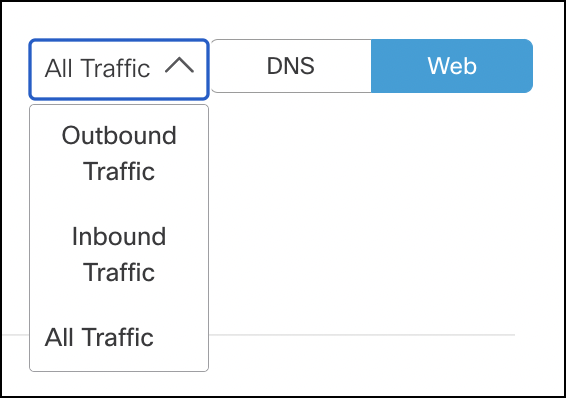
Task: Show DNS traffic instead of Web
Action: pyautogui.click(x=291, y=66)
